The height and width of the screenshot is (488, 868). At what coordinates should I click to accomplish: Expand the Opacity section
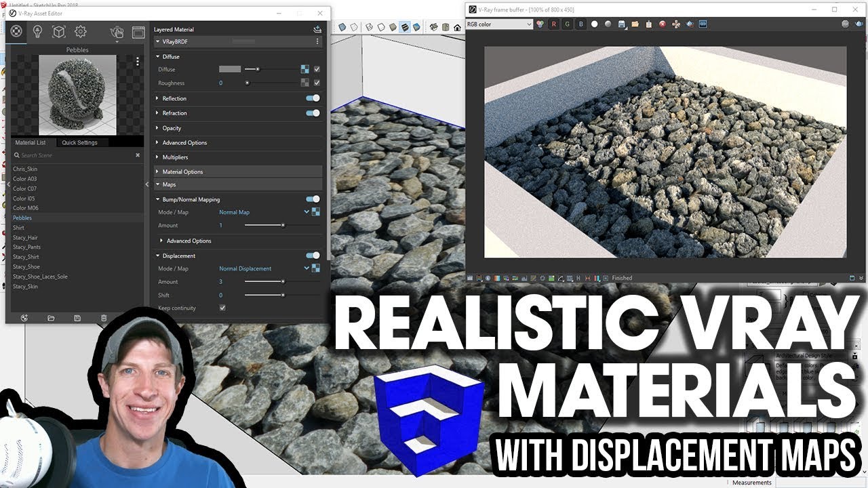click(x=157, y=128)
